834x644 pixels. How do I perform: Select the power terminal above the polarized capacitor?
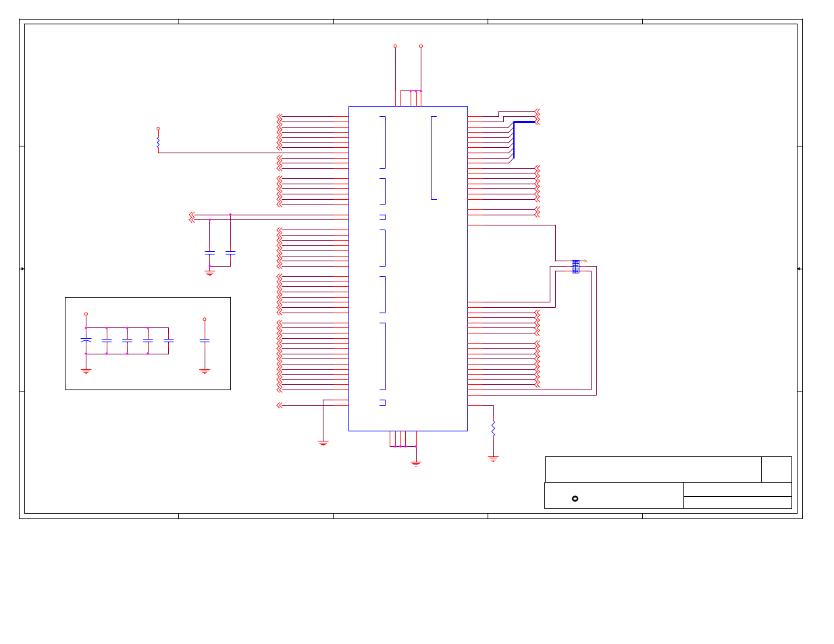point(86,314)
